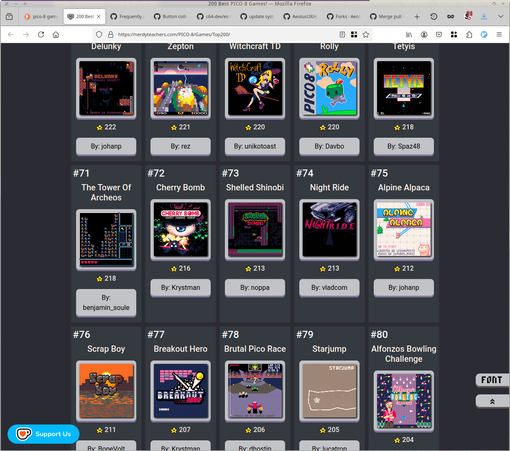
Task: Open the Rolly game thumbnail
Action: click(329, 88)
